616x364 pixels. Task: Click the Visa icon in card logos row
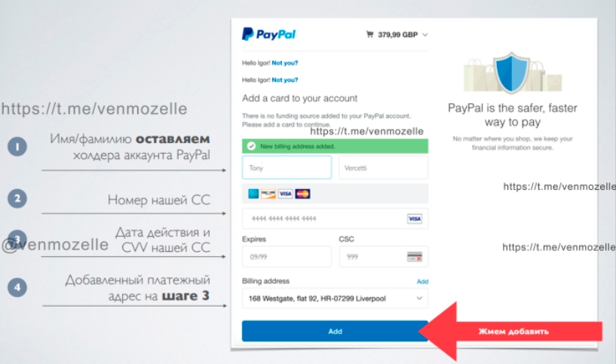click(285, 194)
